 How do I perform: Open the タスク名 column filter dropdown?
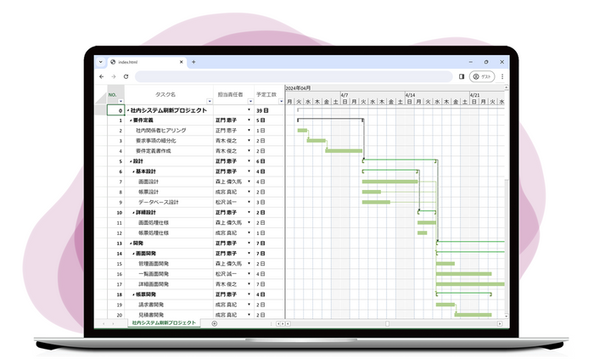pyautogui.click(x=209, y=101)
